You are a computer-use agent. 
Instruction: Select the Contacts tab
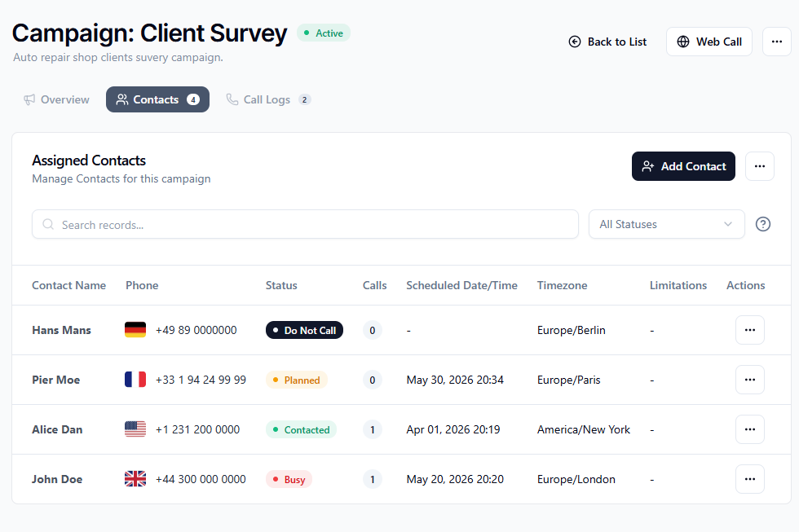pyautogui.click(x=157, y=99)
